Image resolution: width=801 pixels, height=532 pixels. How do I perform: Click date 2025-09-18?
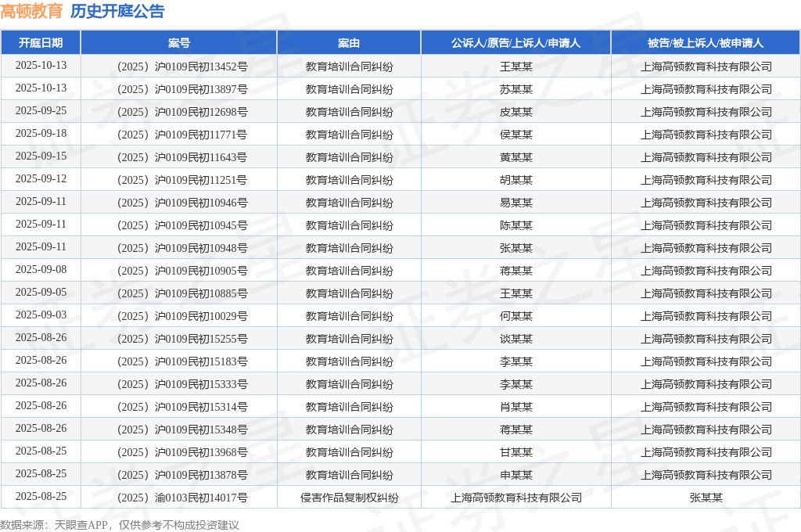click(x=41, y=133)
